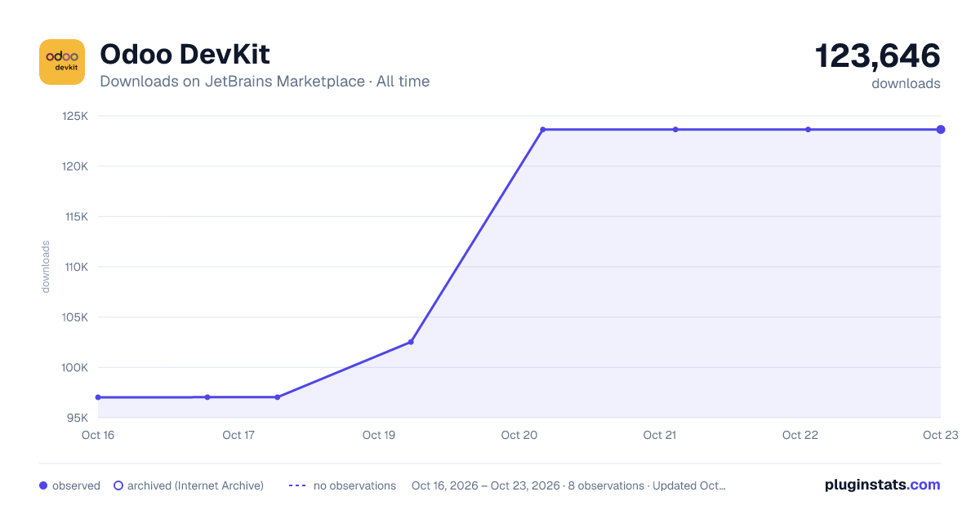Click the Odoo DevKit title heading
This screenshot has height=514, width=980.
point(185,55)
